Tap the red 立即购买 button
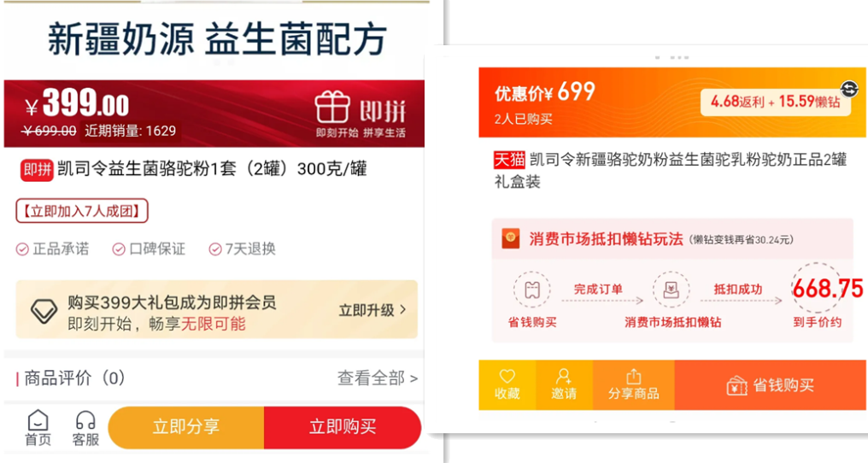This screenshot has height=463, width=868. point(343,427)
